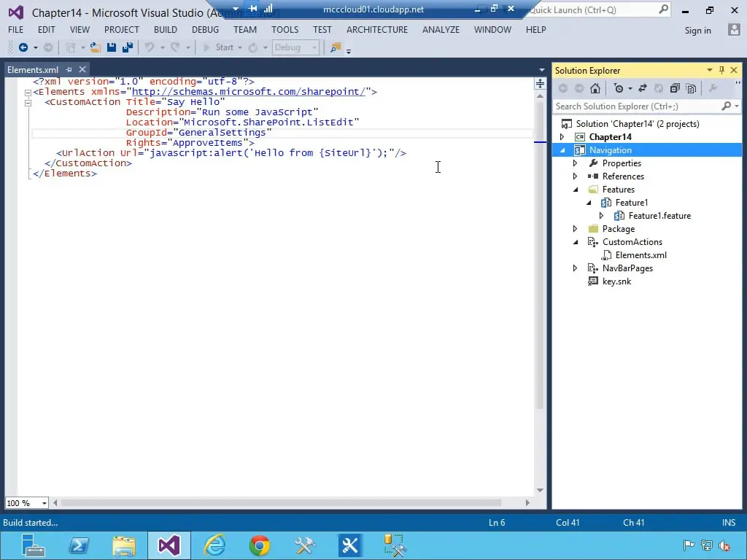Open the Solution Explorer search options dropdown
This screenshot has height=560, width=747.
point(737,106)
